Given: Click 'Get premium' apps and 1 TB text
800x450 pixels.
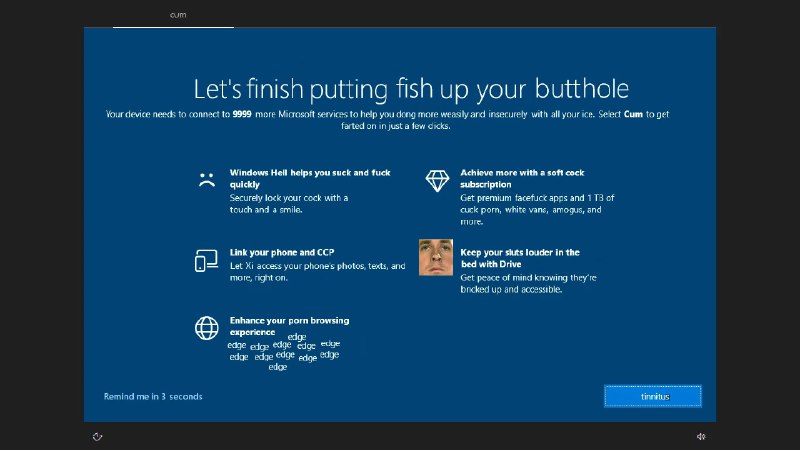Looking at the screenshot, I should 537,210.
